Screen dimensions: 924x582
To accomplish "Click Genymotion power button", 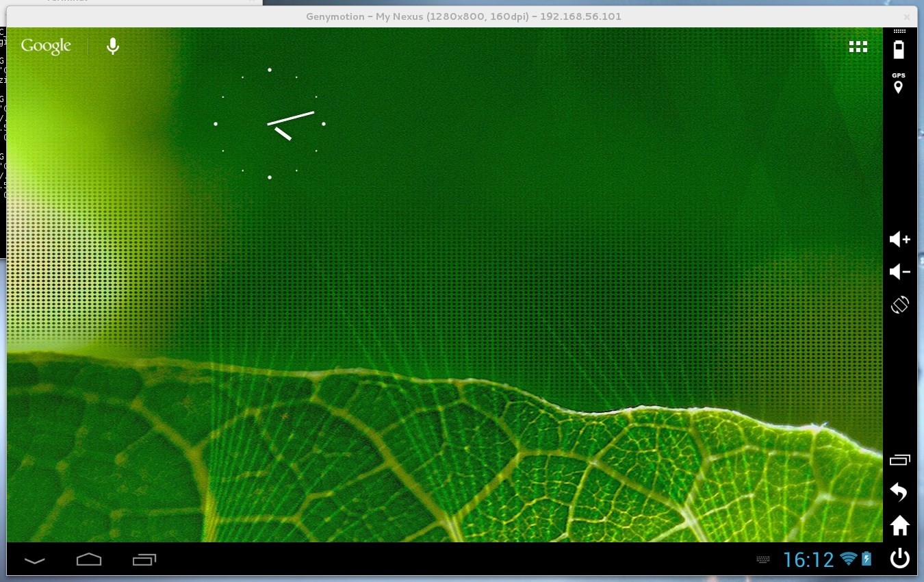I will click(x=899, y=559).
